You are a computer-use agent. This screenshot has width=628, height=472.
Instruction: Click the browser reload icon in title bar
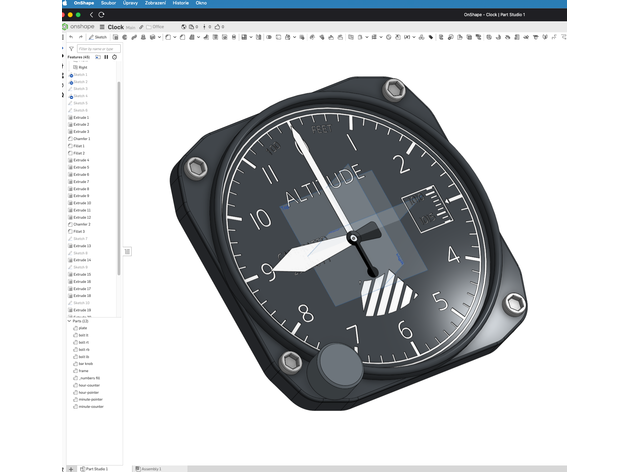[x=101, y=14]
